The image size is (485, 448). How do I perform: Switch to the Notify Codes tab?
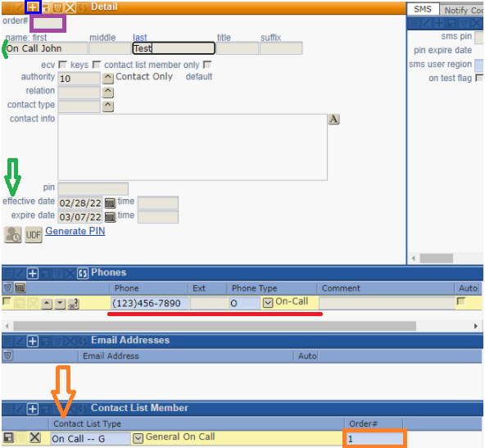(x=462, y=10)
